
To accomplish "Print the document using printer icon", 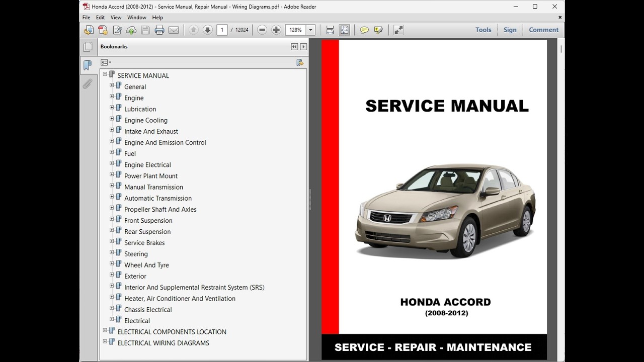I will click(x=159, y=30).
